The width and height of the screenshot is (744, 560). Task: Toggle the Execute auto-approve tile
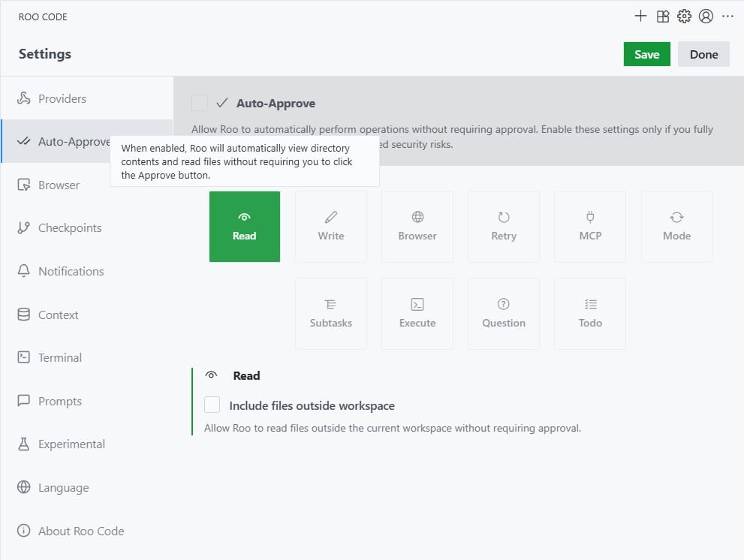(417, 313)
